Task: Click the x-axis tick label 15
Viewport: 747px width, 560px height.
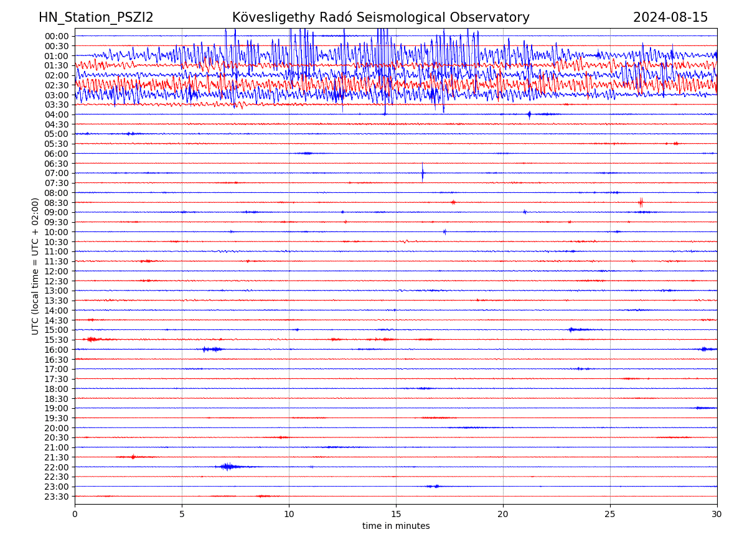Action: click(396, 515)
